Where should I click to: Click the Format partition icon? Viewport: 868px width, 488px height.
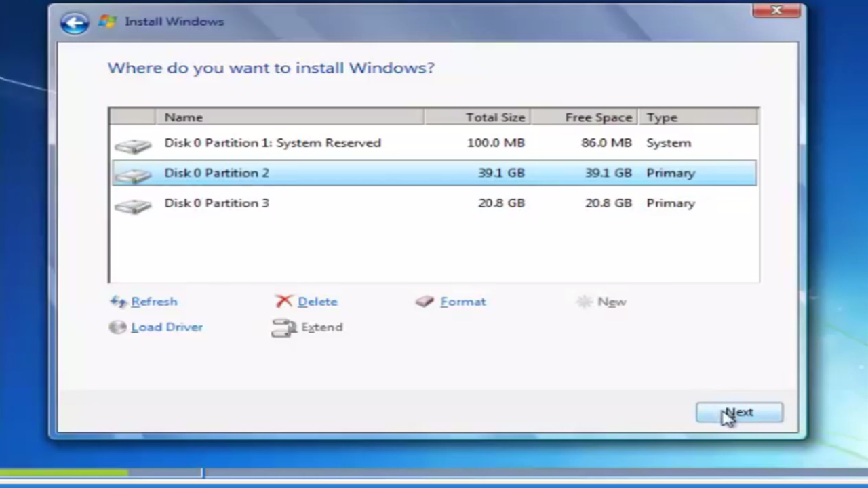point(425,301)
